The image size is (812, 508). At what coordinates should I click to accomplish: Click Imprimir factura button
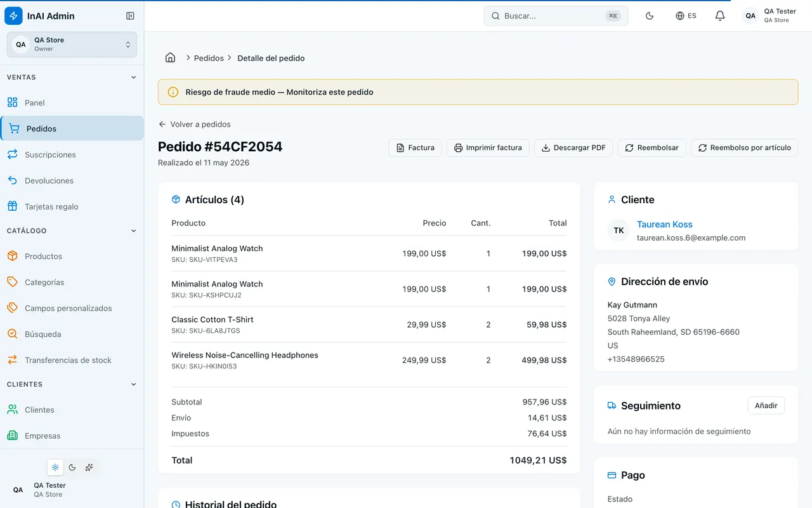coord(488,148)
